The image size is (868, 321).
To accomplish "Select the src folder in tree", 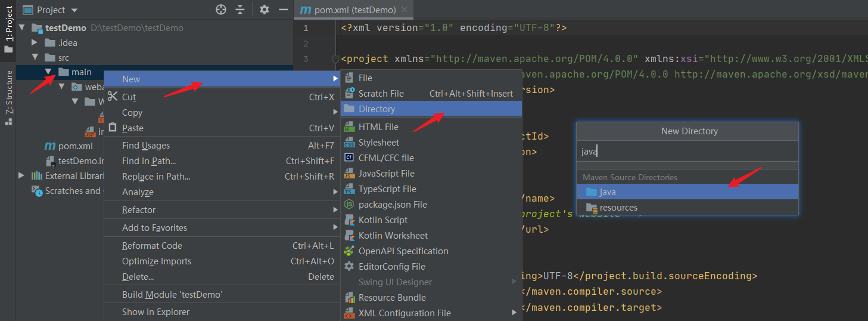I will pos(57,58).
